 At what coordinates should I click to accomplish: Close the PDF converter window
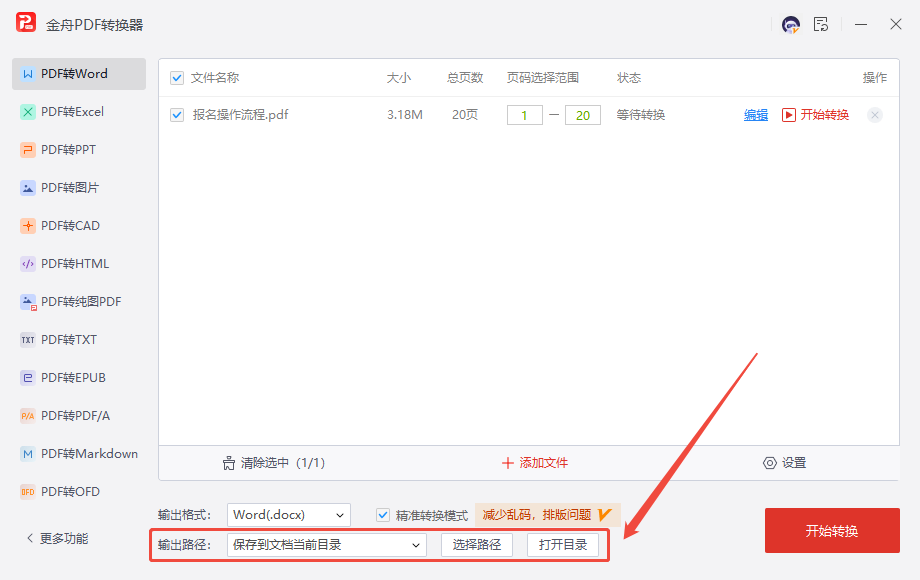tap(895, 24)
